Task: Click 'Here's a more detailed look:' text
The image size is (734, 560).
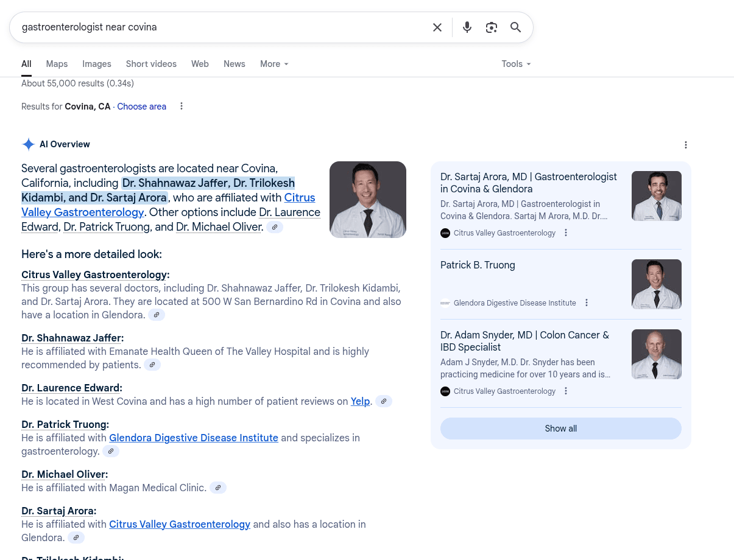Action: pyautogui.click(x=91, y=254)
